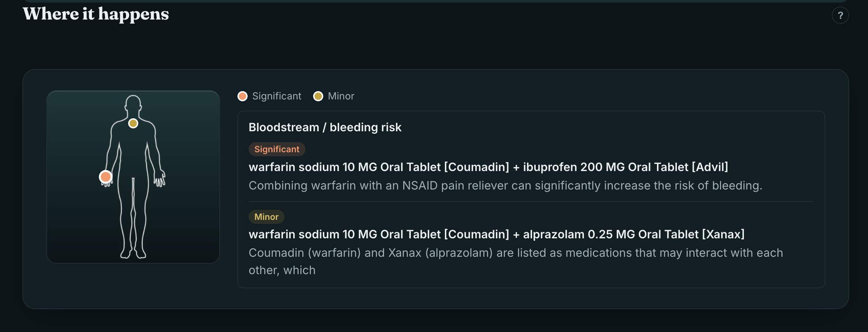The width and height of the screenshot is (868, 332).
Task: Select the Bloodstream / bleeding risk heading
Action: point(325,127)
